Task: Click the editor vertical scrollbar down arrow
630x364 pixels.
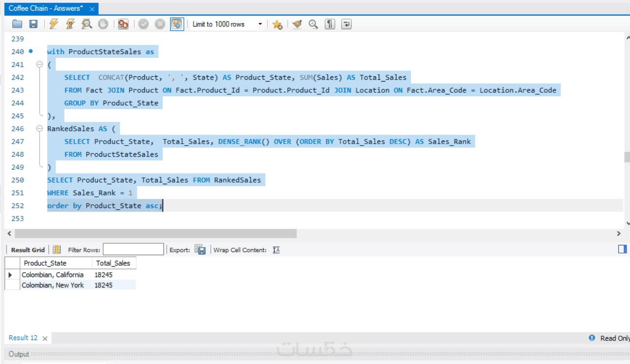Action: pos(627,223)
